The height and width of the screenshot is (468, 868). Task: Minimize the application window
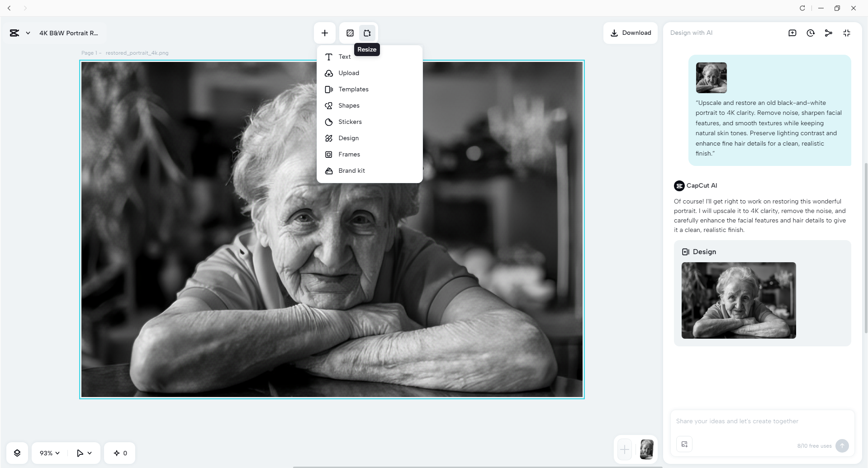pyautogui.click(x=821, y=8)
